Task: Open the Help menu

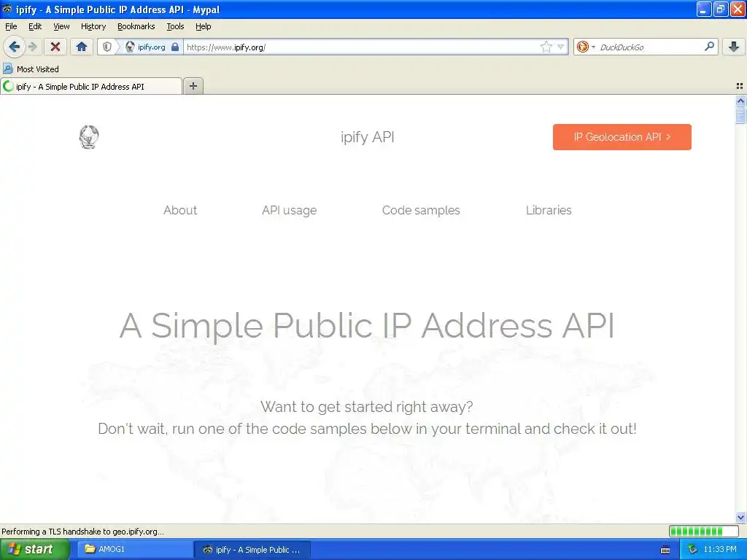Action: pyautogui.click(x=204, y=26)
